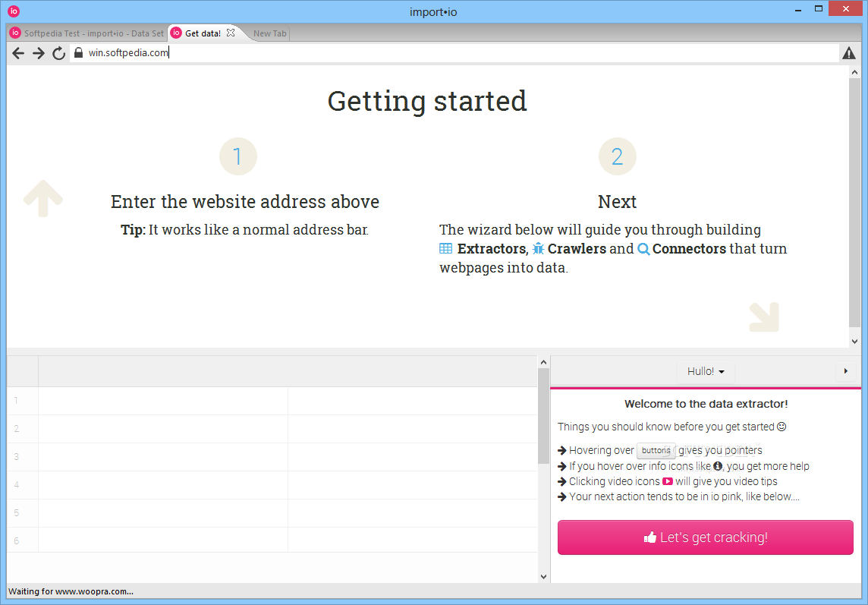Screen dimensions: 868x605
Task: Open the Hullo! dropdown
Action: click(x=706, y=371)
